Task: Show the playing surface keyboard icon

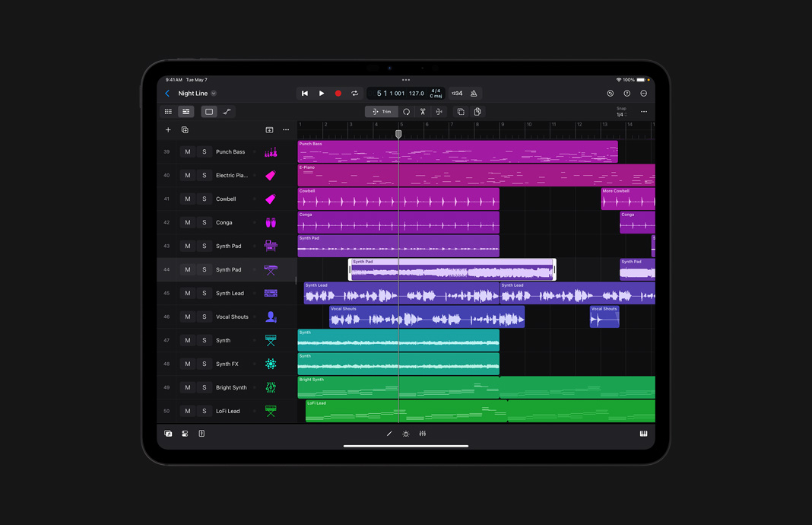Action: (x=643, y=433)
